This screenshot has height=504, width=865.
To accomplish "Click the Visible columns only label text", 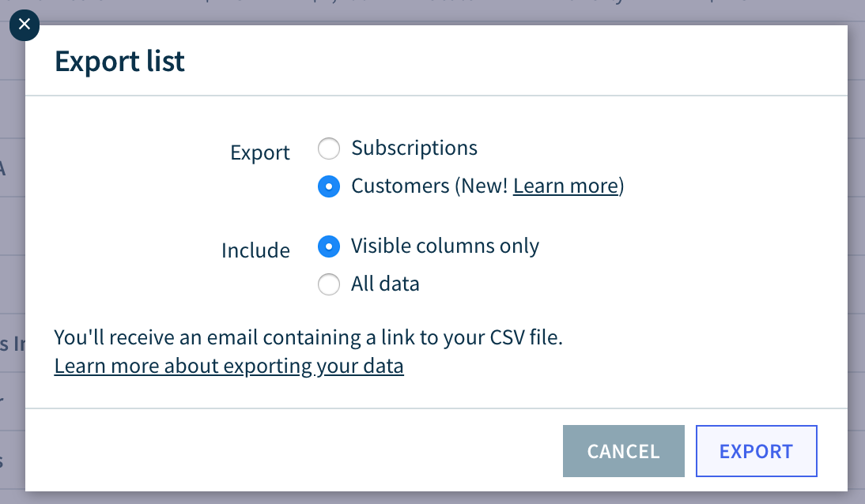I will click(x=445, y=246).
